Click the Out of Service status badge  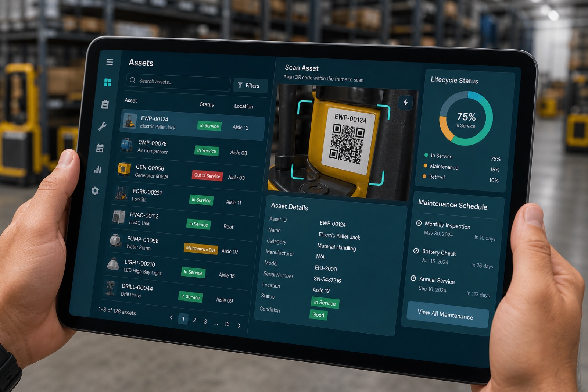(207, 175)
